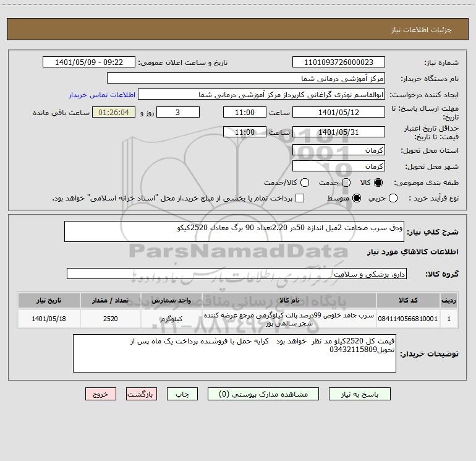
Task: Click the چاپ print button
Action: click(182, 394)
